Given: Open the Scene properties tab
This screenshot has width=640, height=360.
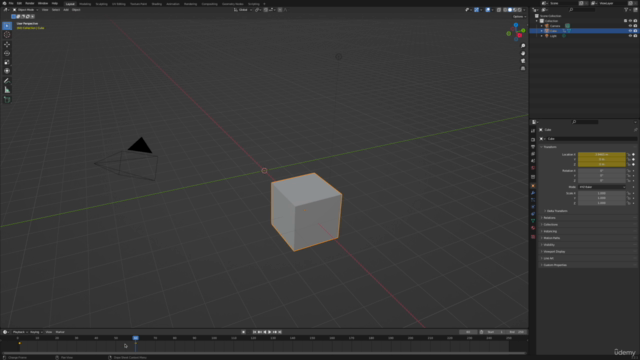Looking at the screenshot, I should click(x=533, y=161).
